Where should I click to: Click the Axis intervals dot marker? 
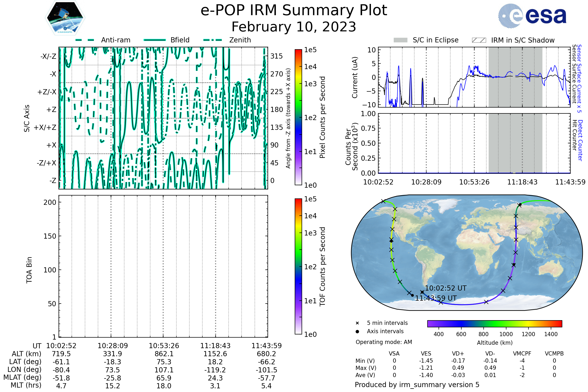coord(357,331)
